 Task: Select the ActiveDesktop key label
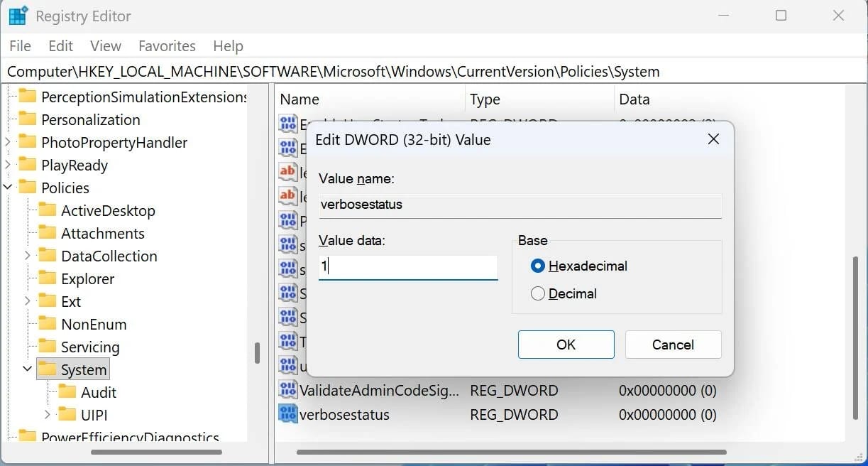(x=108, y=210)
